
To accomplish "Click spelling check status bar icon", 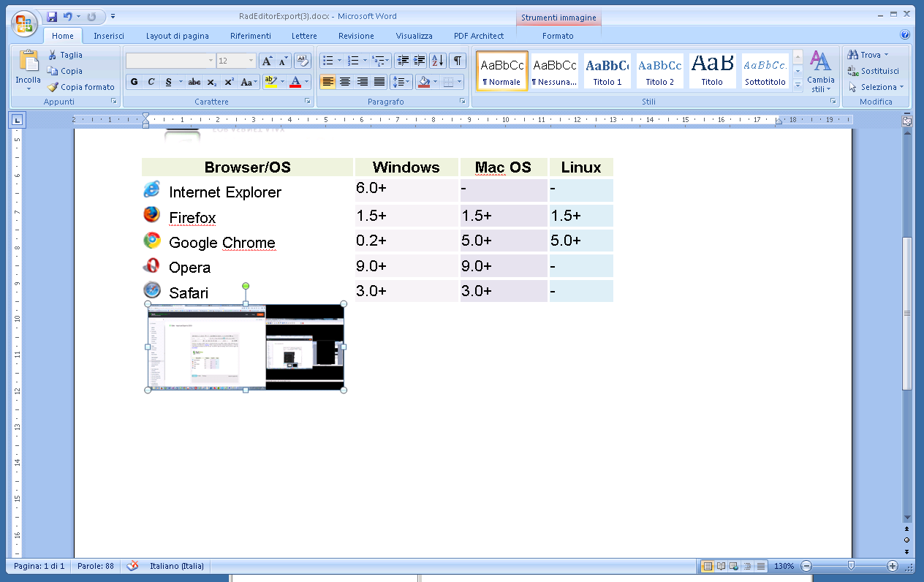I will 133,566.
